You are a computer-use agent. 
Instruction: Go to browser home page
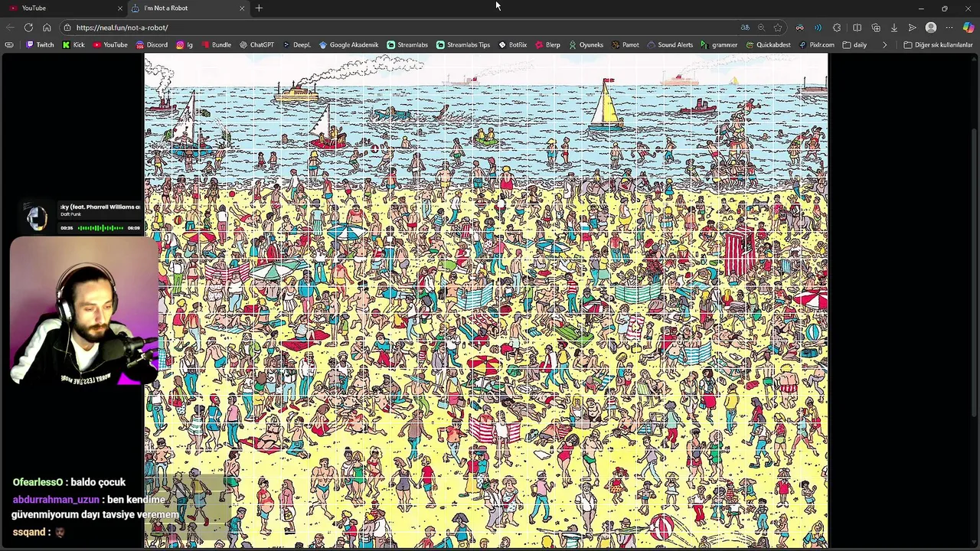[x=47, y=28]
